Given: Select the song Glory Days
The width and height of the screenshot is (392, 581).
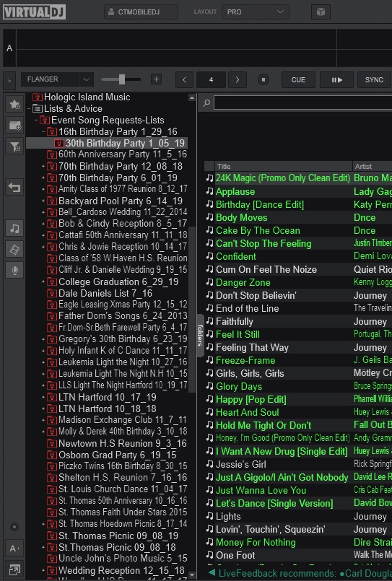Looking at the screenshot, I should click(239, 386).
